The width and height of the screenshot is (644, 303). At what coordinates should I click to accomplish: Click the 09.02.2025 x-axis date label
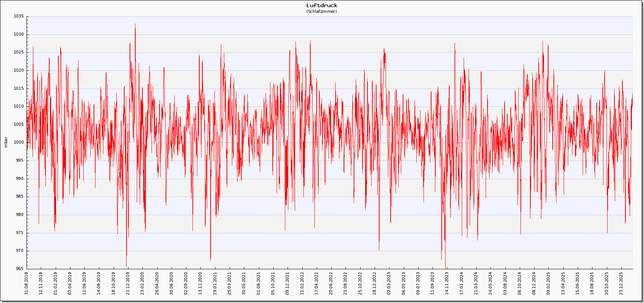click(549, 283)
